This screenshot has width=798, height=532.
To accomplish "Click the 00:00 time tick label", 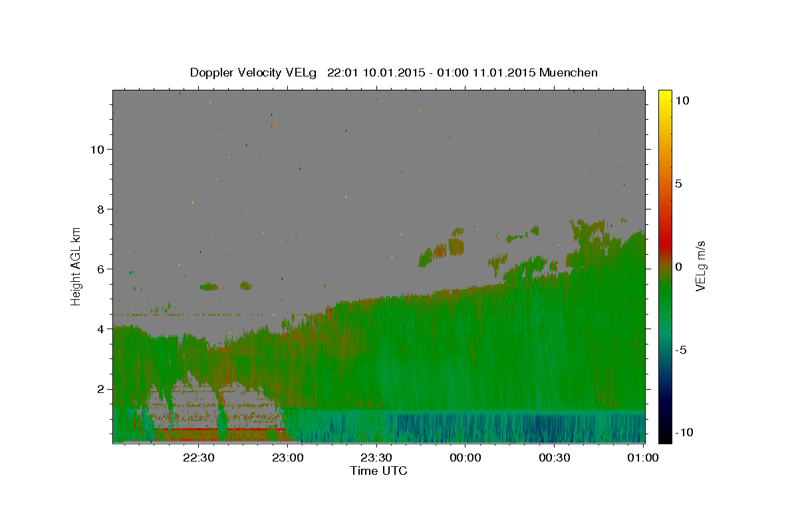I will point(465,458).
